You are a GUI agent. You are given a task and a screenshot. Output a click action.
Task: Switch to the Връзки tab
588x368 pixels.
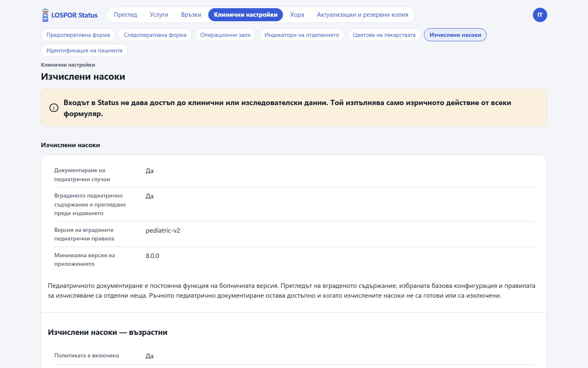point(191,15)
